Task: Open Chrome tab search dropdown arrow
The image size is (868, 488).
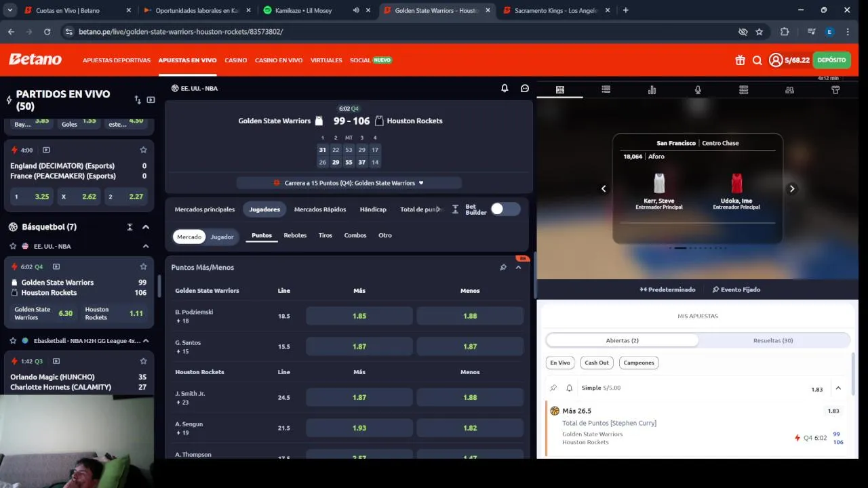Action: click(x=9, y=10)
